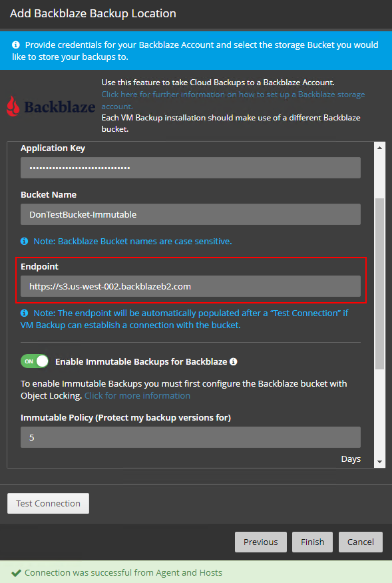Click Each VM Backup installation text
Screen dimensions: 392x583
pyautogui.click(x=231, y=123)
